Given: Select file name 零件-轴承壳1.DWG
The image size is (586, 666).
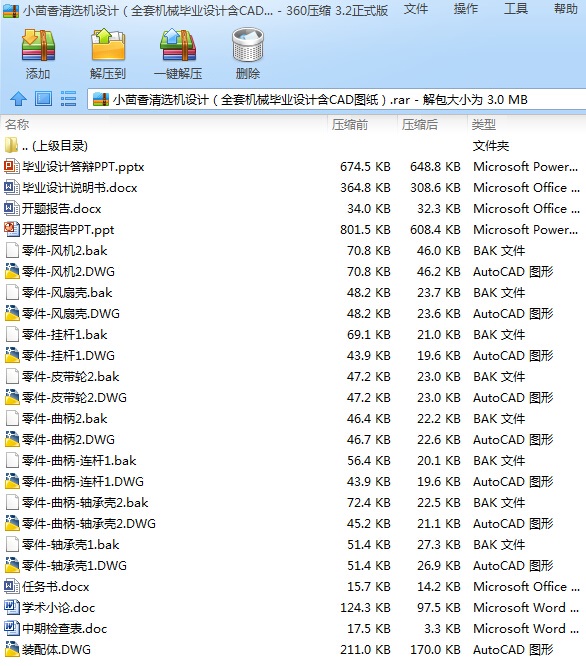Looking at the screenshot, I should click(x=74, y=566).
